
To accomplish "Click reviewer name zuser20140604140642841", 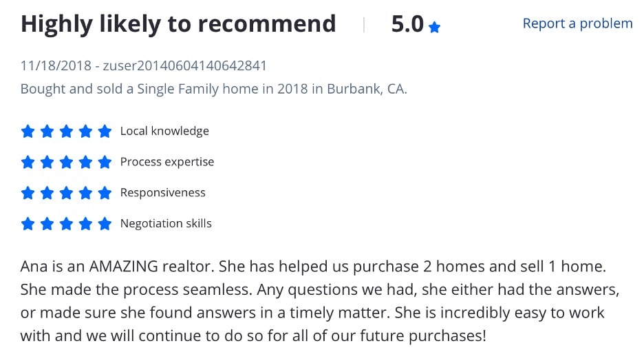I will click(x=184, y=66).
